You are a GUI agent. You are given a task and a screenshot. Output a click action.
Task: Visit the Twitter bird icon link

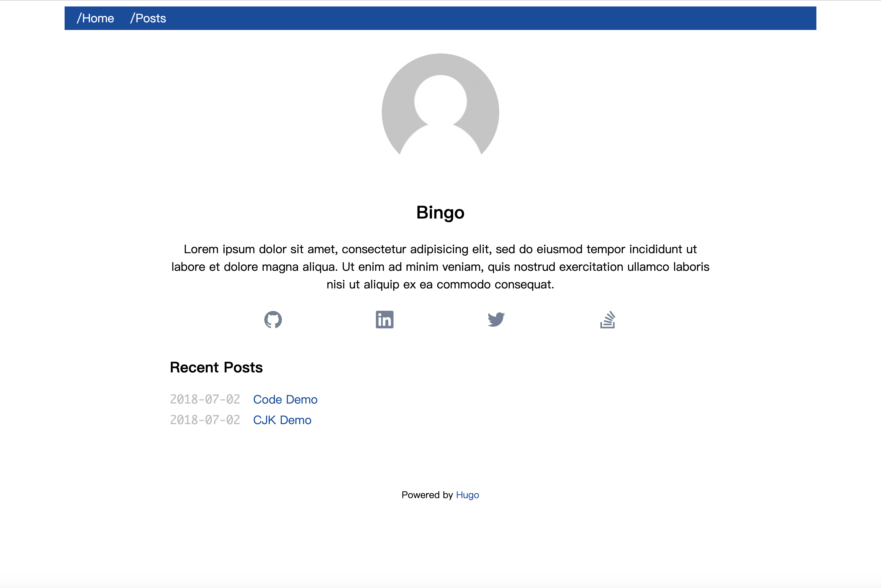(496, 320)
